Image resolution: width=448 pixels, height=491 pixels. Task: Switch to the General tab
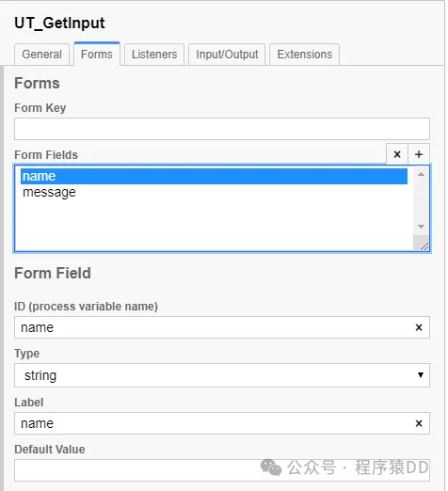point(41,55)
